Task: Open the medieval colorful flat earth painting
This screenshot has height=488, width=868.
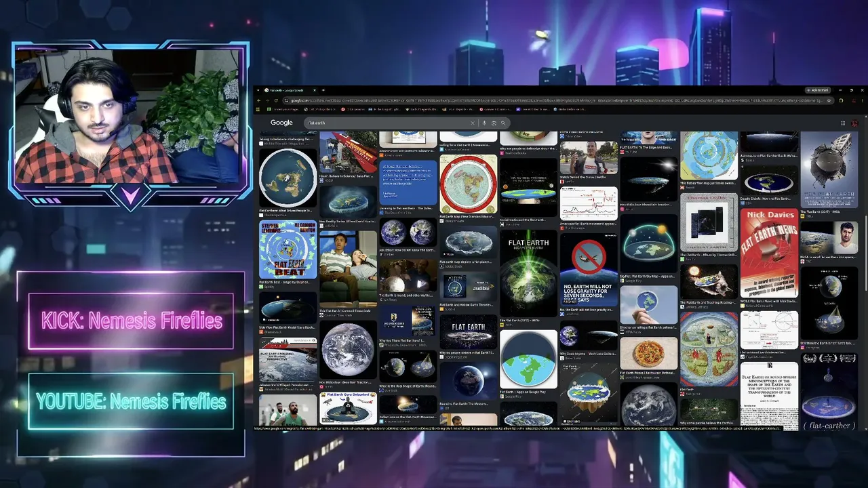Action: click(x=709, y=349)
